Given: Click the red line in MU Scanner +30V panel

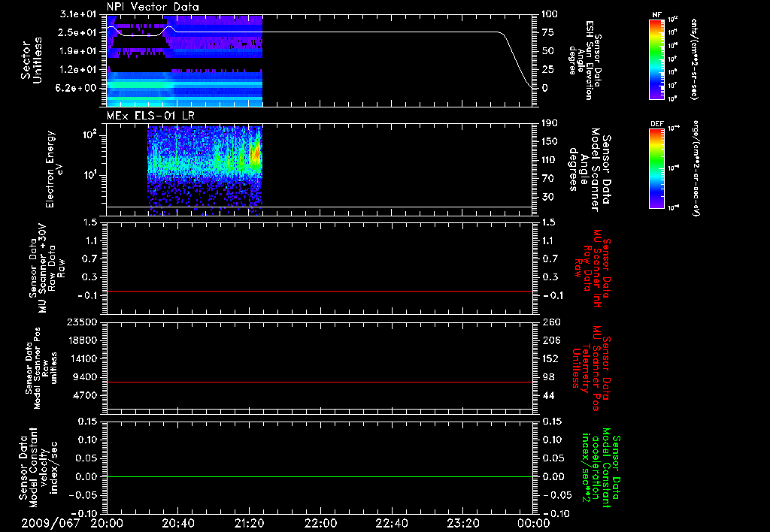Looking at the screenshot, I should pos(320,291).
